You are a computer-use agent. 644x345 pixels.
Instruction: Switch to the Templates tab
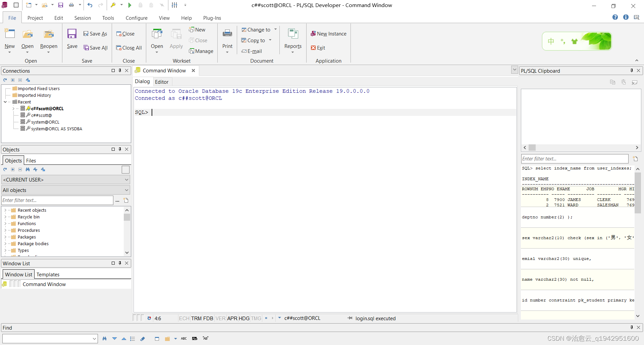[x=48, y=274]
